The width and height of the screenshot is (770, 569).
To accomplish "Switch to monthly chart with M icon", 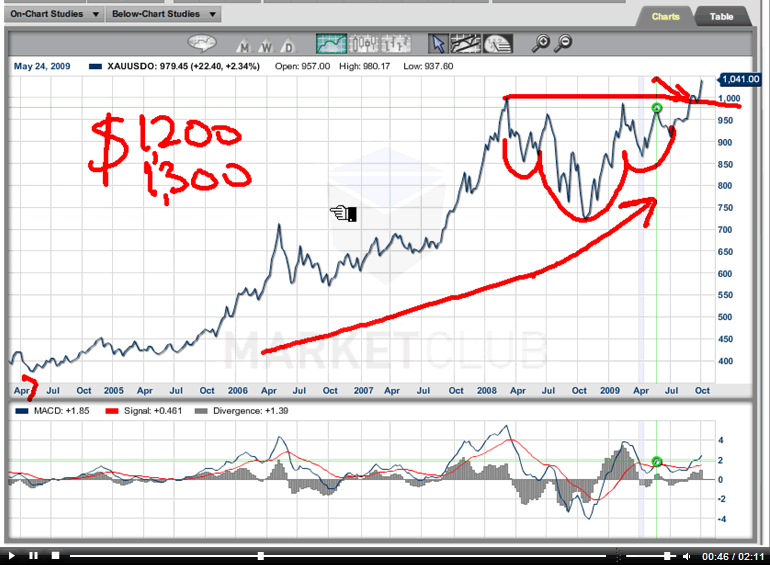I will point(243,45).
